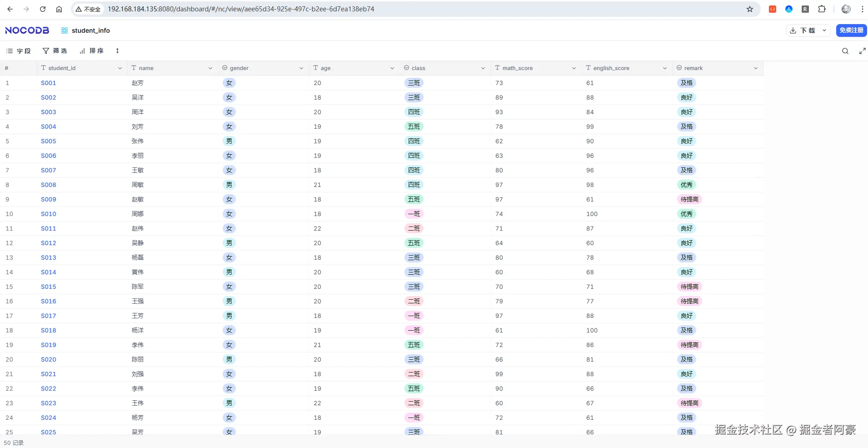Click the age value 21 in row S019
Image resolution: width=868 pixels, height=448 pixels.
317,345
